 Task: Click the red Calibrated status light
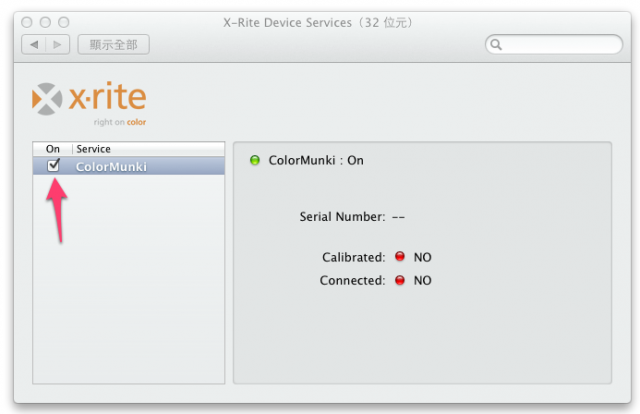(x=400, y=256)
